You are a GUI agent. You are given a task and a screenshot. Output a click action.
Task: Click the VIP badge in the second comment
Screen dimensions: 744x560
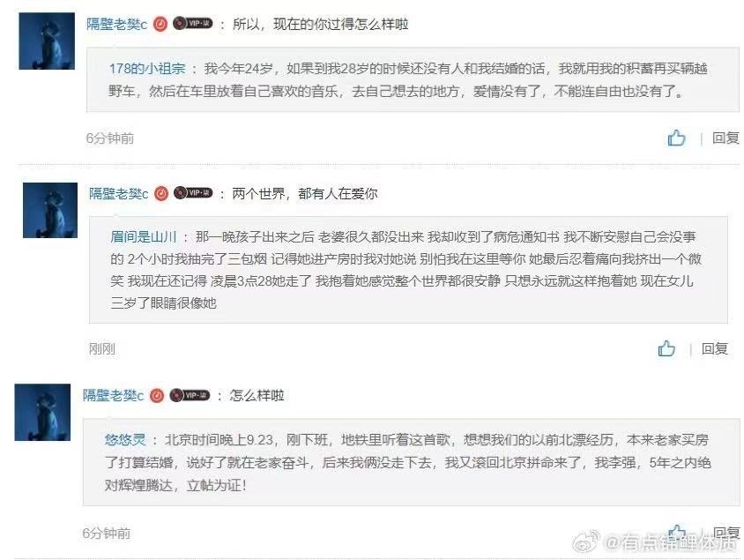point(193,193)
